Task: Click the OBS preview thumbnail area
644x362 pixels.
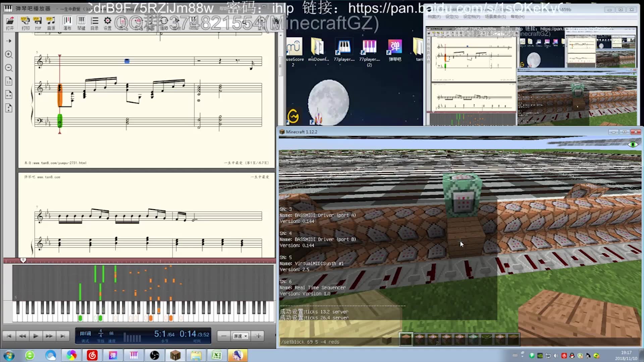Action: point(531,76)
